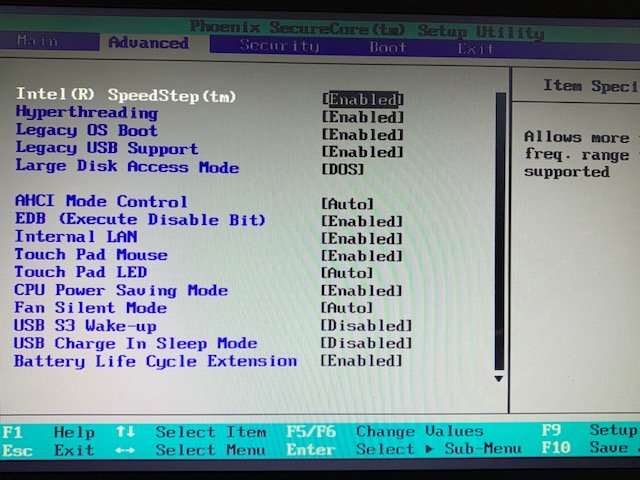Select the Advanced tab
Viewport: 640px width, 480px height.
click(149, 42)
